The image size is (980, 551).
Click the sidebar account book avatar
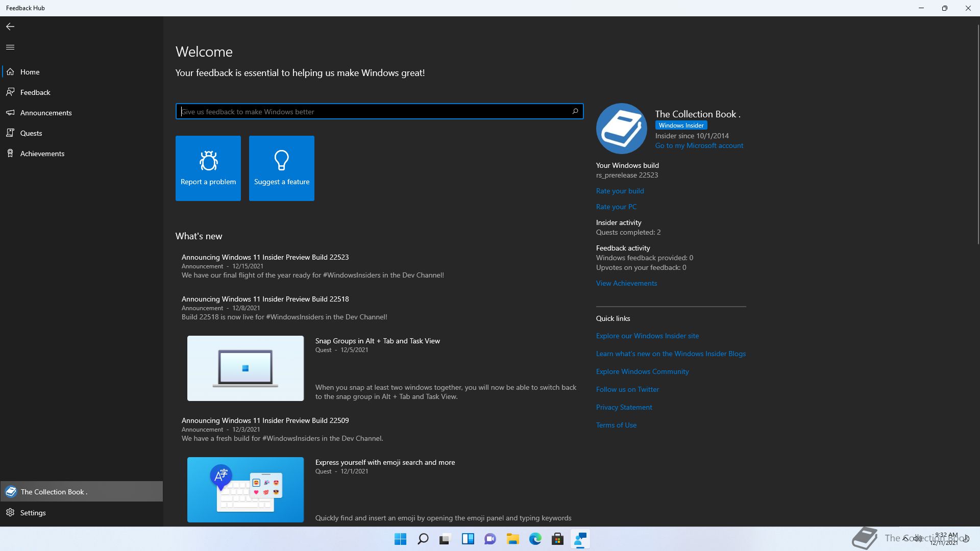11,492
